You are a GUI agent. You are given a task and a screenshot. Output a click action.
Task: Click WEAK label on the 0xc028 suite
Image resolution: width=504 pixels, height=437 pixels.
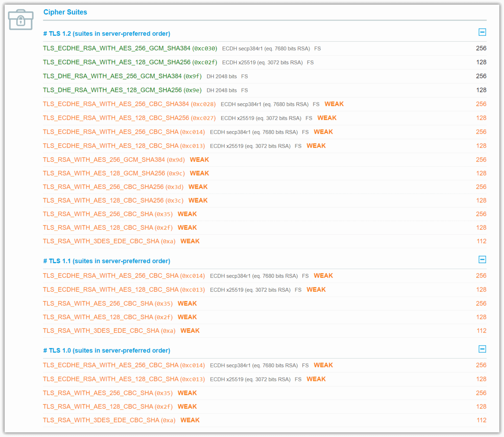(334, 104)
